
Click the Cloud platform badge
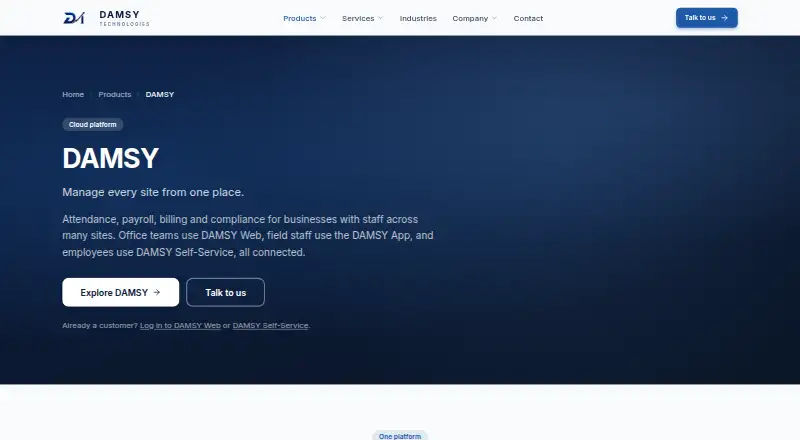pyautogui.click(x=92, y=125)
